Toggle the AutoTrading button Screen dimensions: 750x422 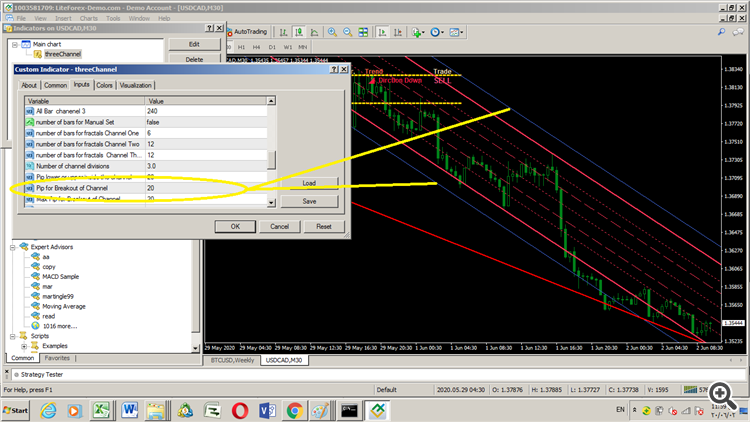coord(247,32)
